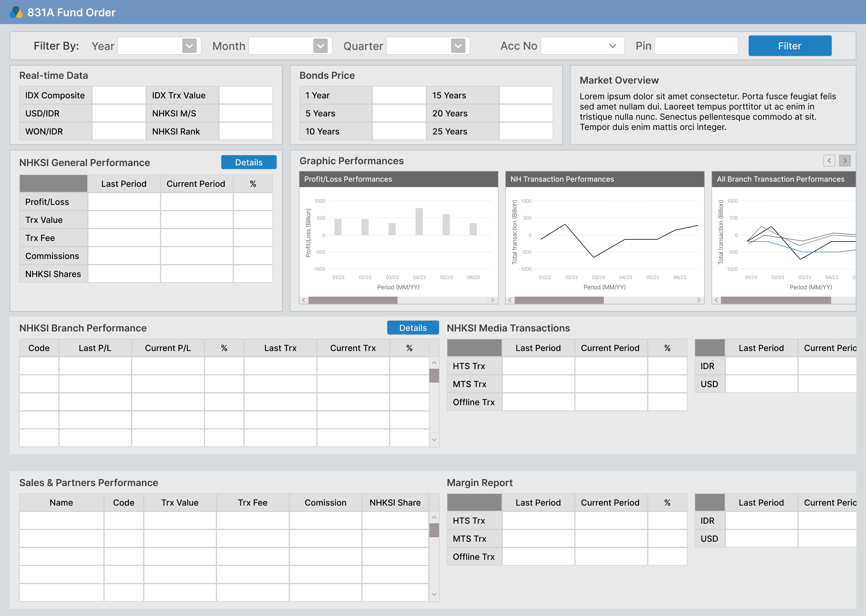Click left arrow of All Branch chart scrollbar
This screenshot has width=866, height=616.
point(716,300)
